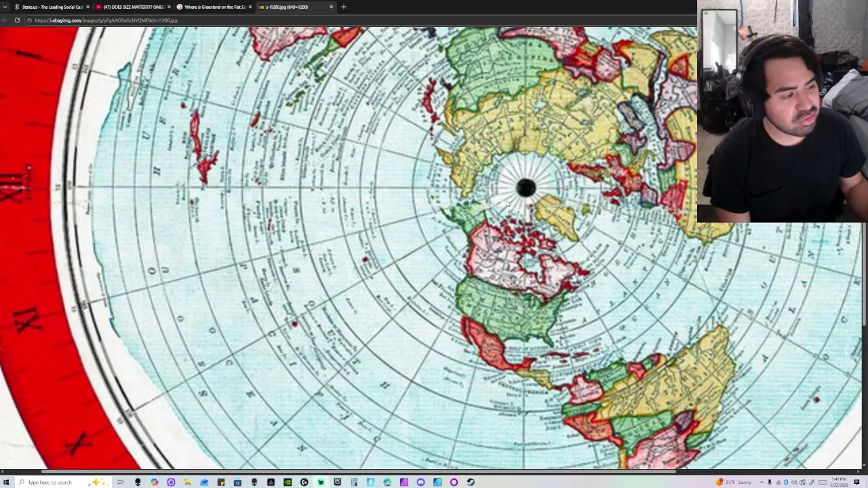Open File Explorer from the taskbar
The width and height of the screenshot is (868, 488).
(187, 482)
